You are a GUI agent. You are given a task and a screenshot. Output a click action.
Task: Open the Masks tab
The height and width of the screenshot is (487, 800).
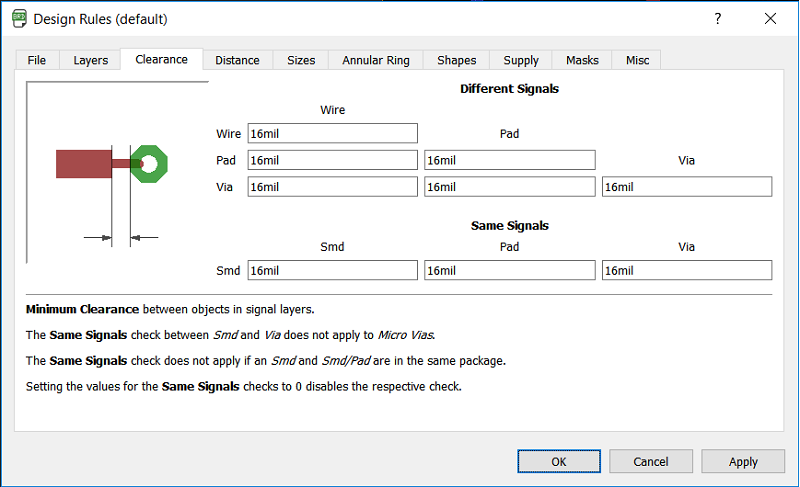582,60
